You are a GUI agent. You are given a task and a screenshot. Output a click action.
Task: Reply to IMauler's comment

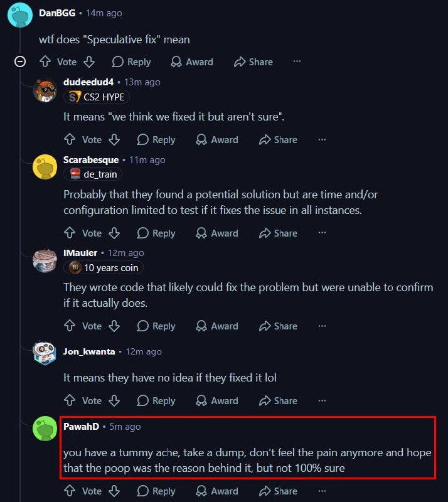(x=156, y=326)
